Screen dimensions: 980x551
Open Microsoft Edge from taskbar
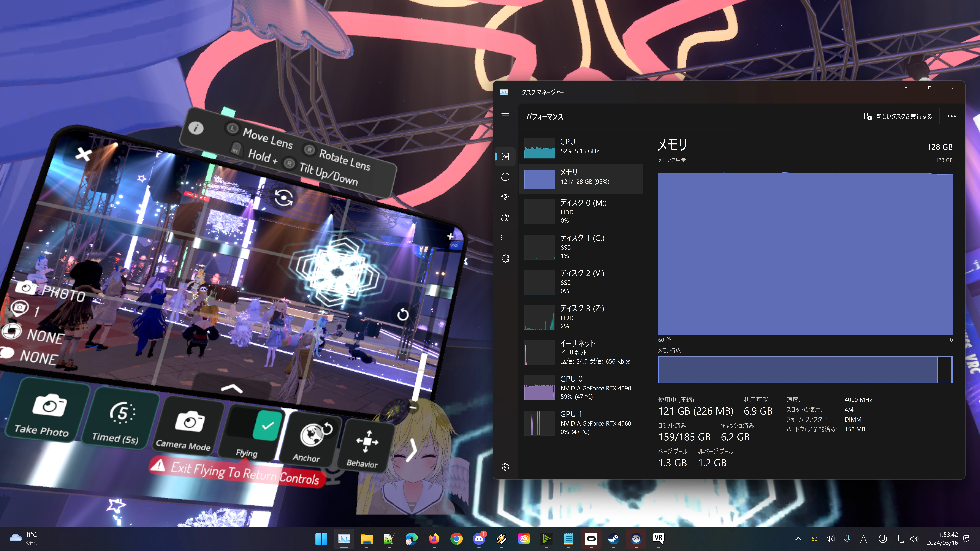(x=411, y=539)
